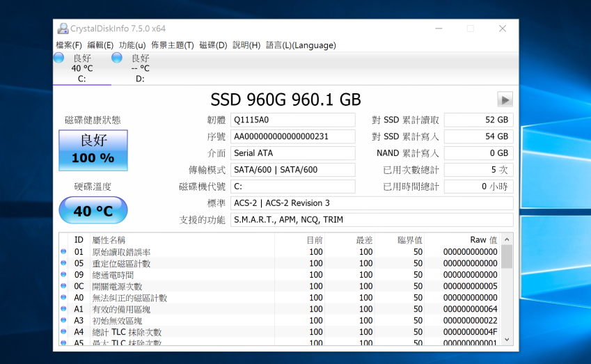Viewport: 591px width, 364px height.
Task: Switch to the D: disk tab
Action: click(x=140, y=68)
